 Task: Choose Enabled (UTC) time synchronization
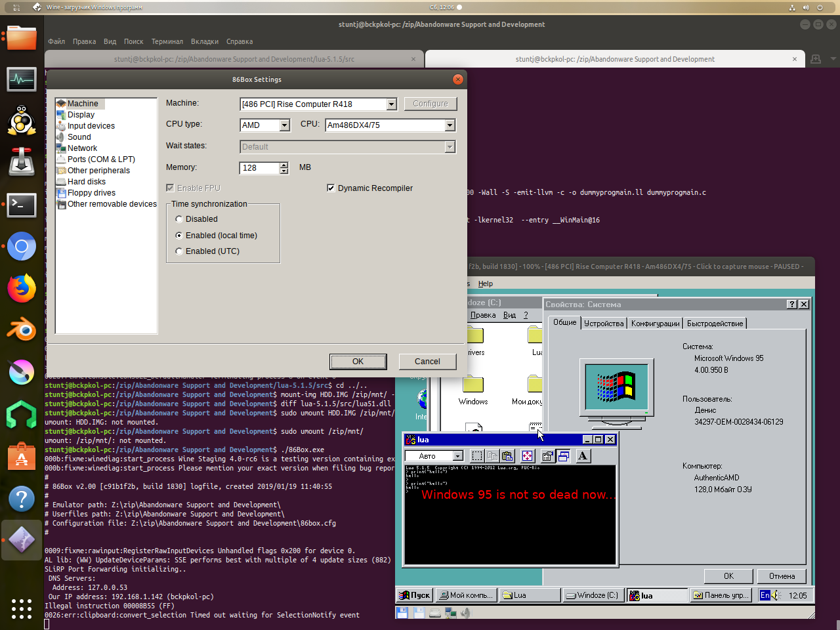click(179, 251)
